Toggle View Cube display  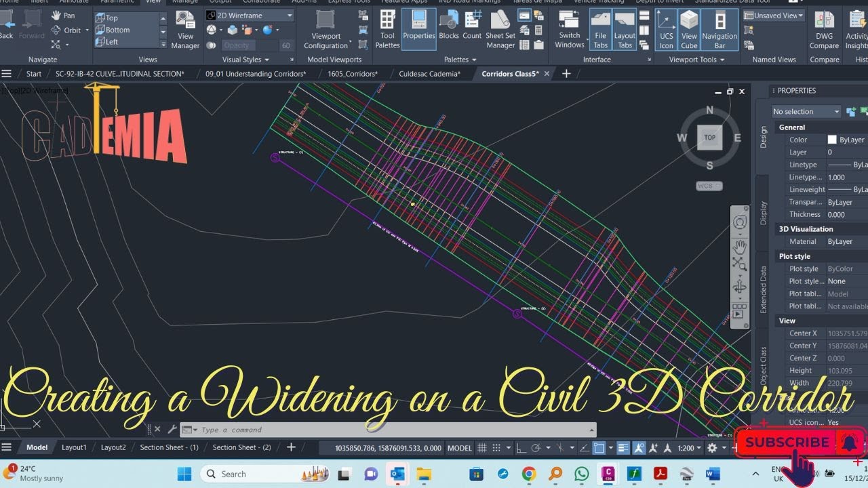[x=689, y=30]
